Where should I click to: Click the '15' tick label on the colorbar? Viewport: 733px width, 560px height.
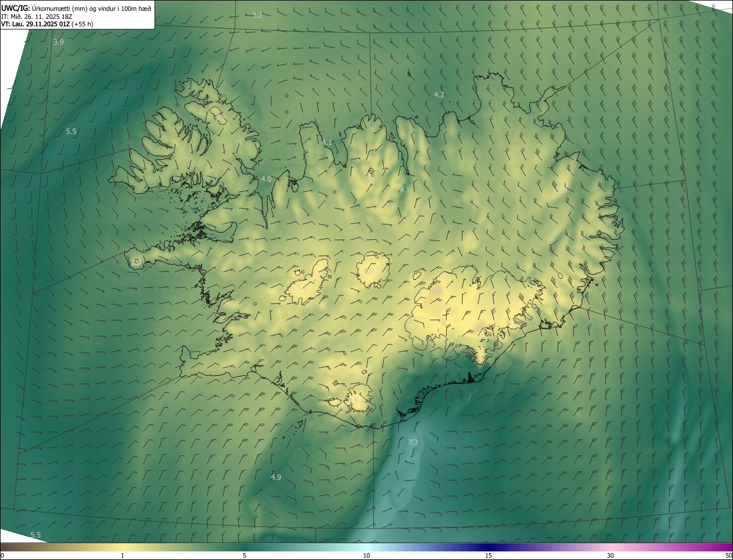pos(488,555)
